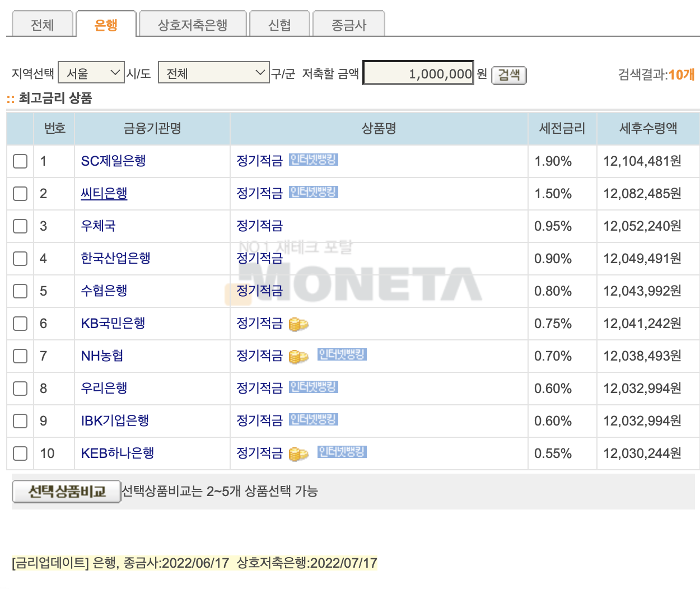Image resolution: width=700 pixels, height=589 pixels.
Task: Open 정기적금 product in 수협은행 row
Action: point(260,291)
